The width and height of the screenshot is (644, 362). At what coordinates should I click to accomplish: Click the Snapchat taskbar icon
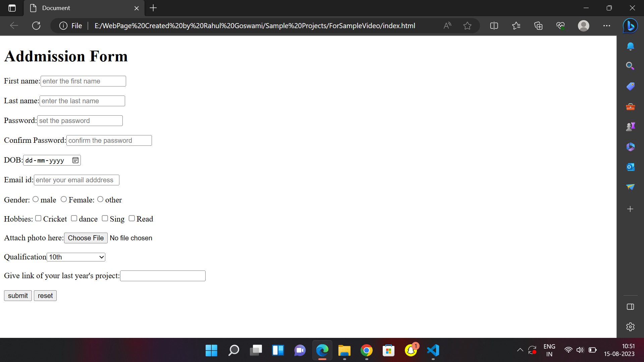click(411, 351)
